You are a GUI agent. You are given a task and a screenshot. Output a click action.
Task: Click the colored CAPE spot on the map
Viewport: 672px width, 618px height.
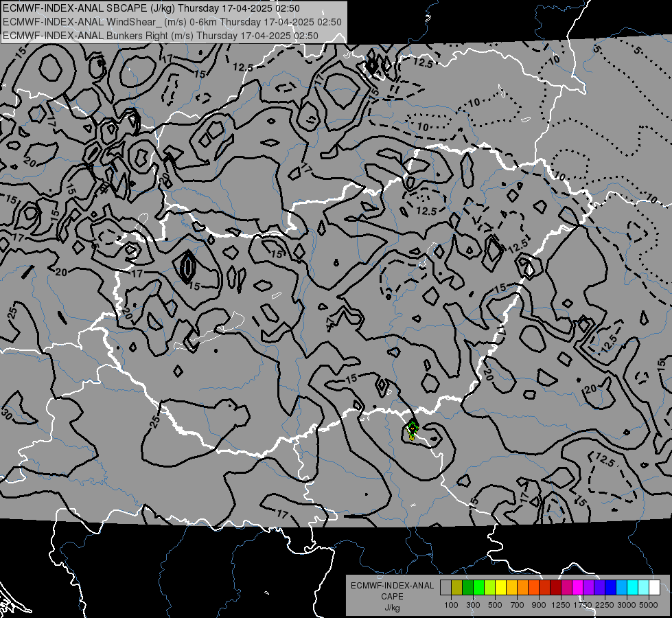(x=412, y=430)
